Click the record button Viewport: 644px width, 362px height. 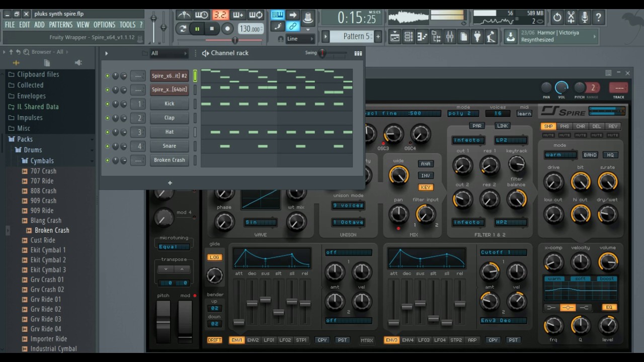click(x=227, y=29)
